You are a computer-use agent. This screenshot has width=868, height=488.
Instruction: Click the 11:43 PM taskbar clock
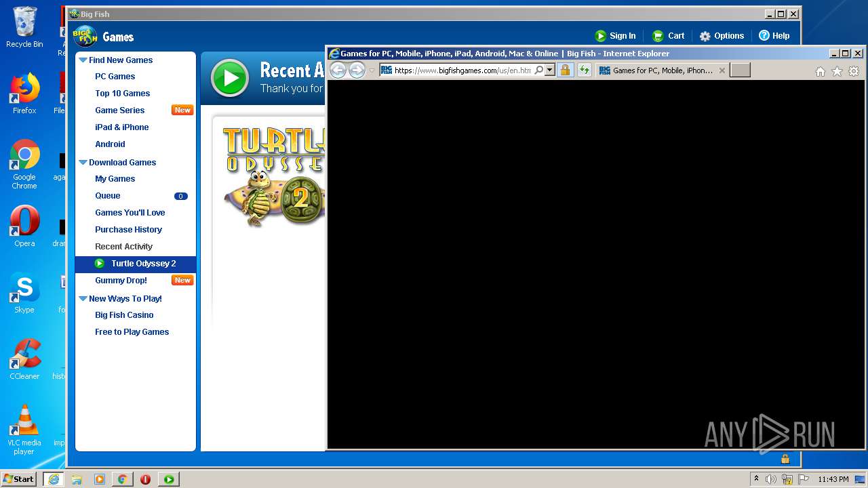(833, 479)
